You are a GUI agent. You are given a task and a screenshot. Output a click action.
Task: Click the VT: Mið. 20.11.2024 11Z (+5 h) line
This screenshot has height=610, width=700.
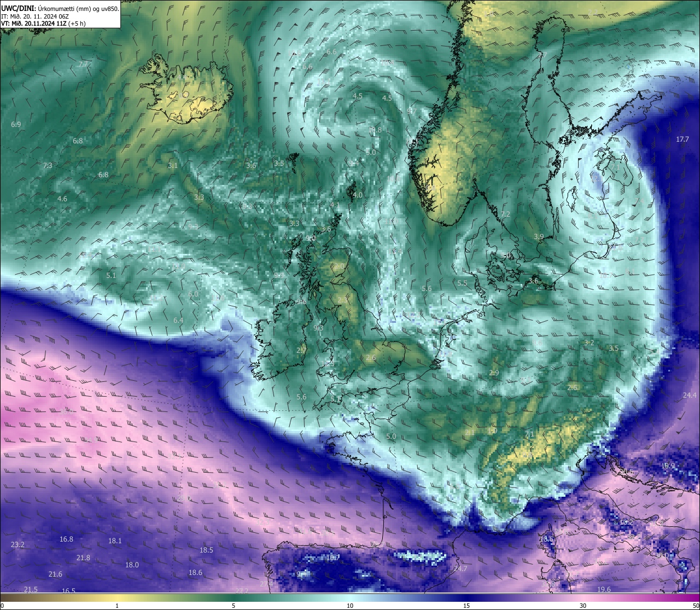[x=44, y=24]
